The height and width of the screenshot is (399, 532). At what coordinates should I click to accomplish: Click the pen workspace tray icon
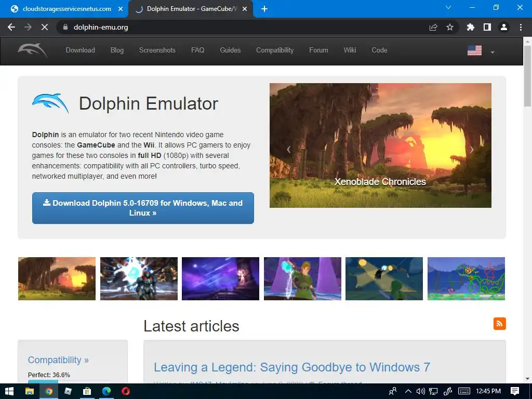(x=448, y=391)
